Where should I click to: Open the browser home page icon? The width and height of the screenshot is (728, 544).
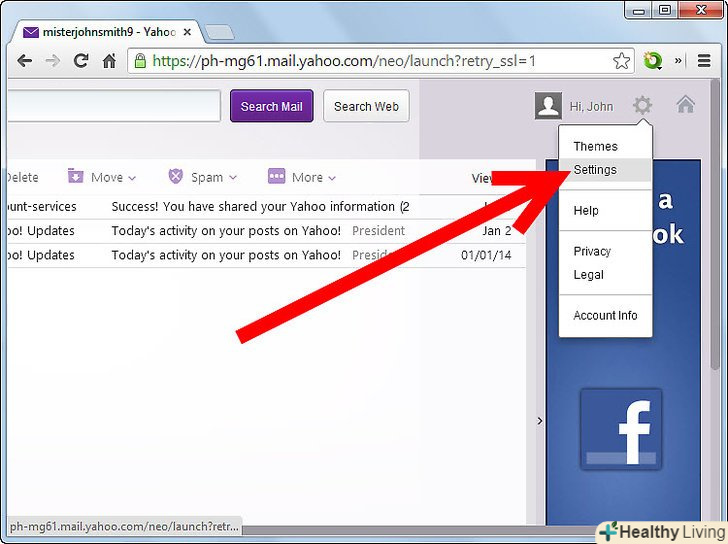(109, 61)
